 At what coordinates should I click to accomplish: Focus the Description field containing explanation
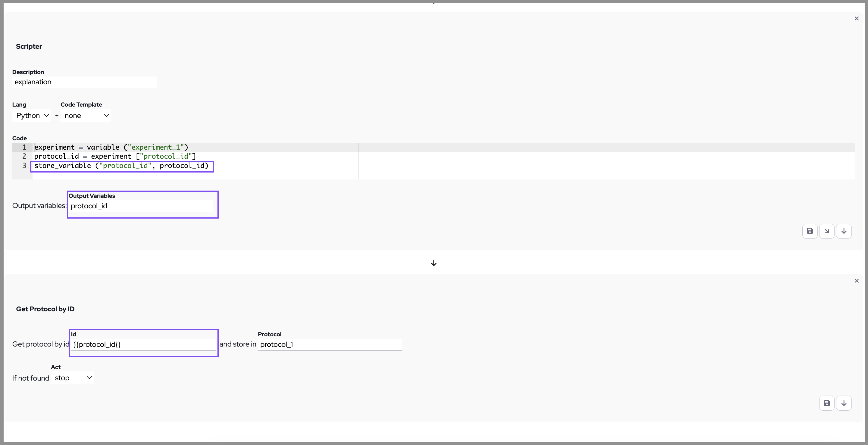click(84, 82)
